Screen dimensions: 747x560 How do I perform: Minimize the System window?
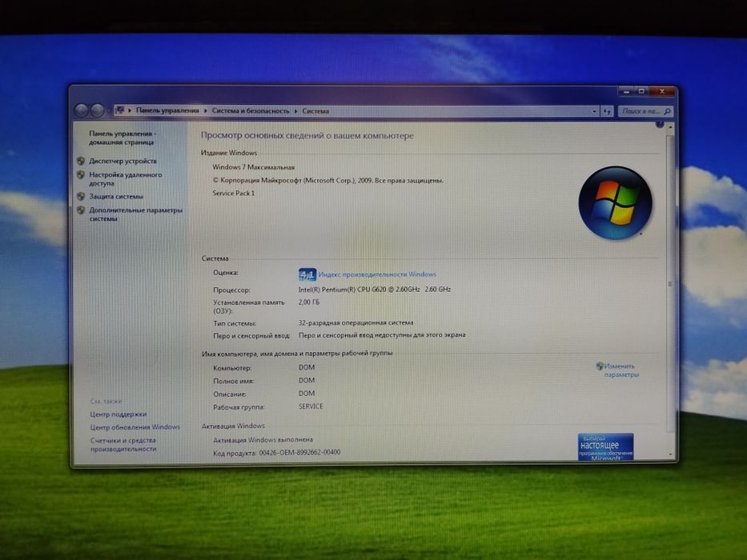(x=626, y=91)
